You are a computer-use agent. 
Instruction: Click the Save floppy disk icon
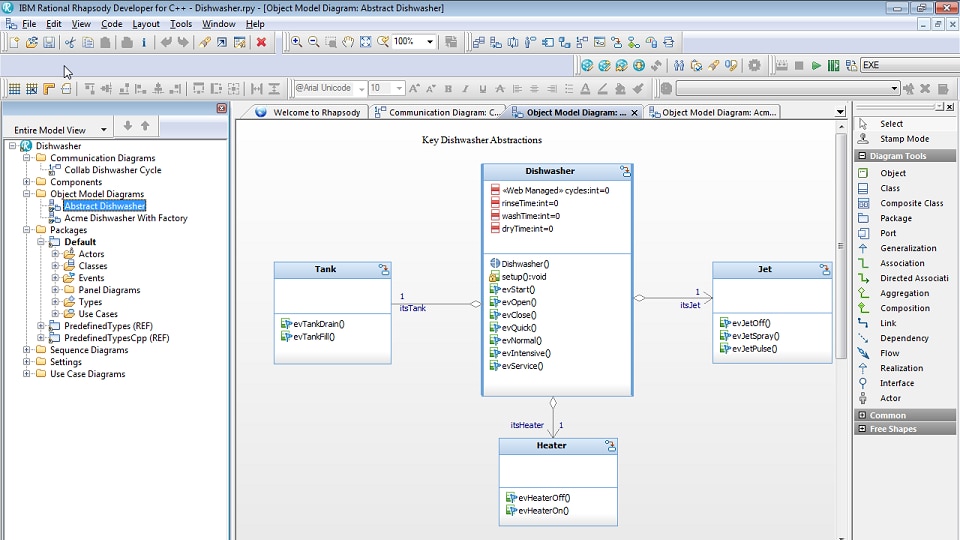click(49, 42)
